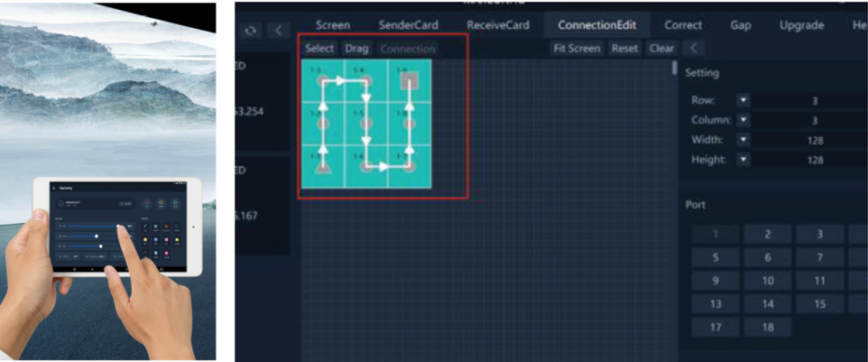868x362 pixels.
Task: Click the Fit Screen button
Action: 577,48
